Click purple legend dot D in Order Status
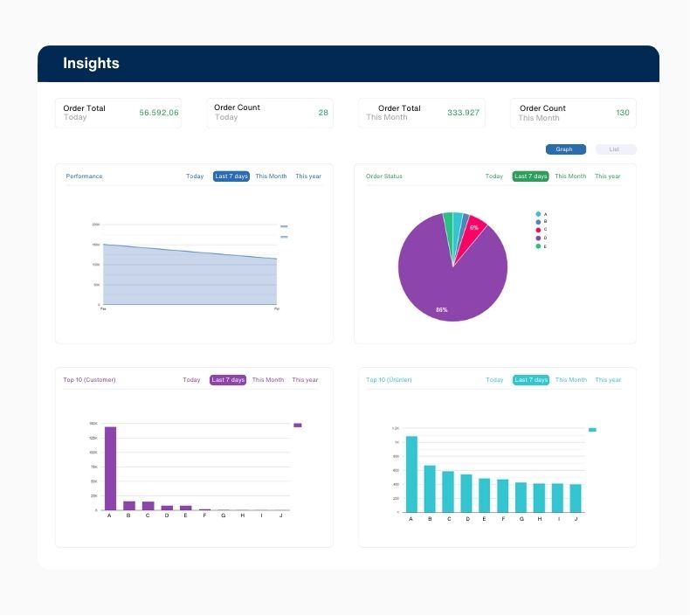Viewport: 690px width, 616px height. point(538,238)
